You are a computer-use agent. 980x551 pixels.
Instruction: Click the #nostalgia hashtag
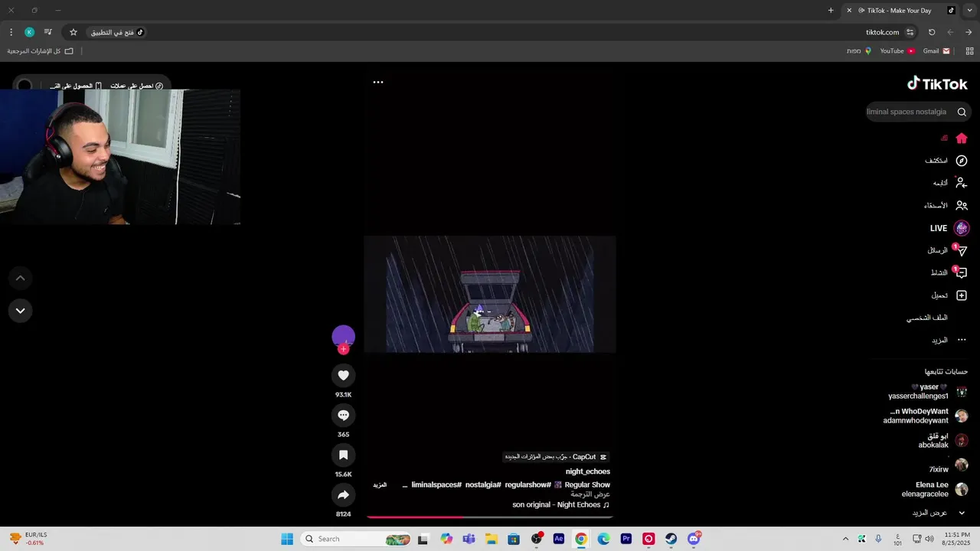click(x=483, y=485)
